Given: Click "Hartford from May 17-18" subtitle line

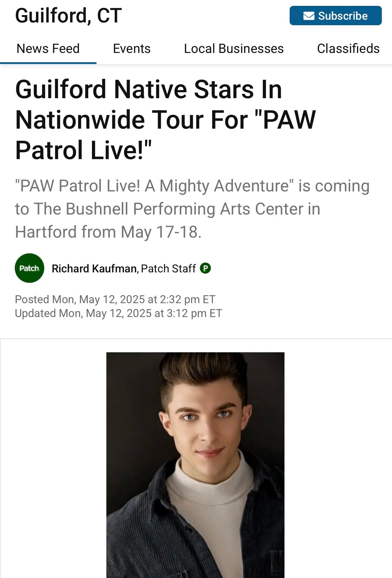Looking at the screenshot, I should (x=108, y=232).
